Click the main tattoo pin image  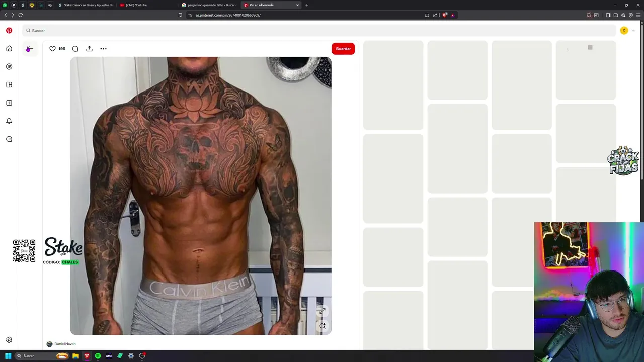(x=201, y=196)
